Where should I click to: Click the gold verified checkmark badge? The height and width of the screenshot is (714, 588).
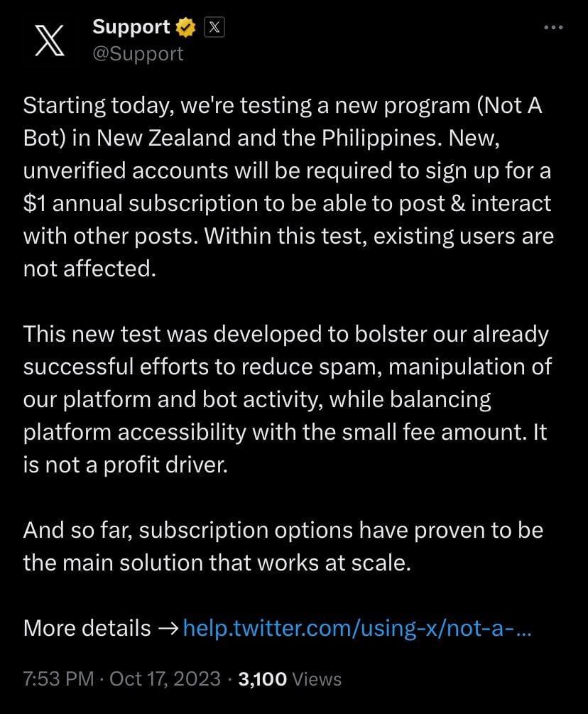186,28
